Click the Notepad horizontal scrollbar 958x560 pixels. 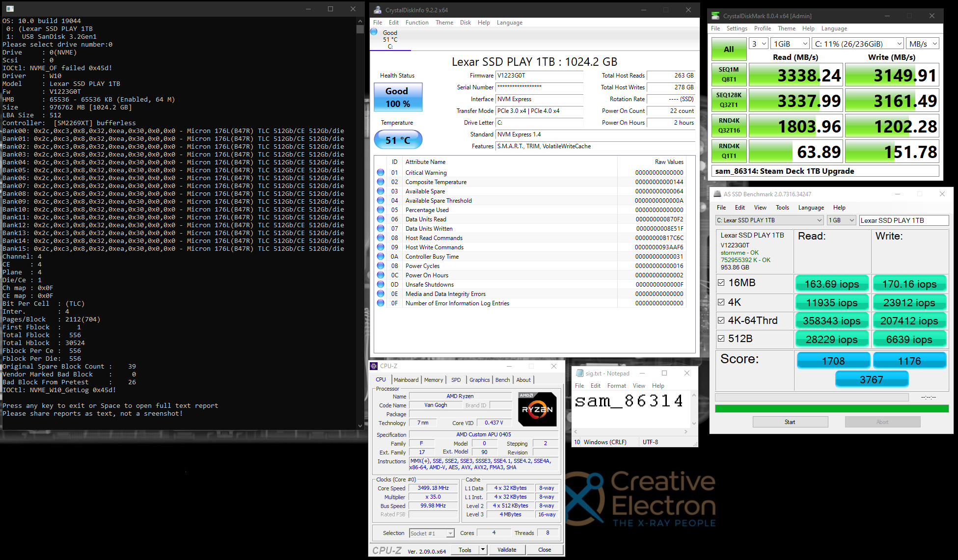631,431
